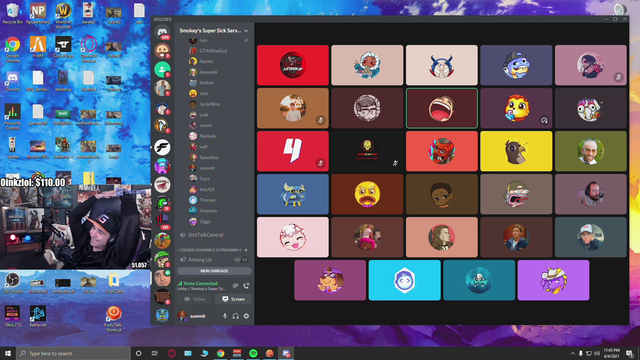This screenshot has width=640, height=360.
Task: Collapse the LOCKED CHANNELS (STREAMER+) category
Action: pyautogui.click(x=210, y=250)
